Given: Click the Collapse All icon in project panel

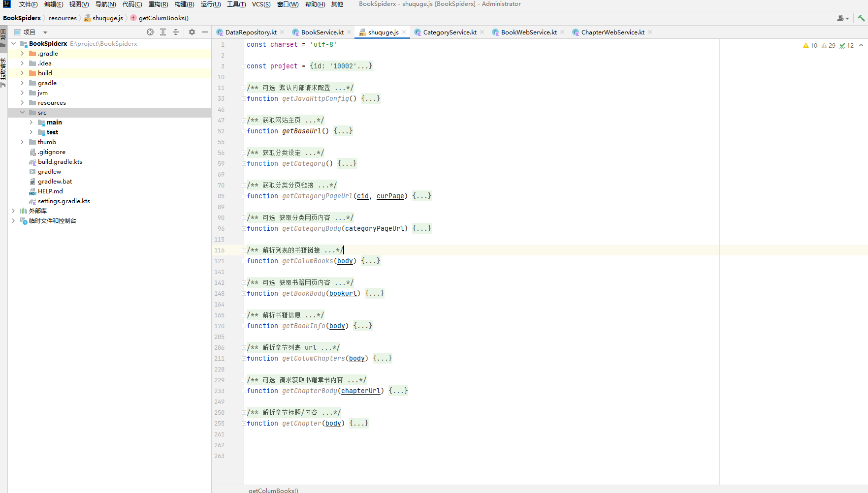Looking at the screenshot, I should pos(176,32).
